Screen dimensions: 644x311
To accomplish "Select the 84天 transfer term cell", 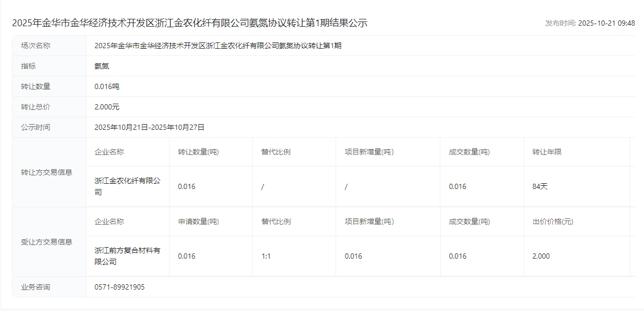I will (540, 186).
